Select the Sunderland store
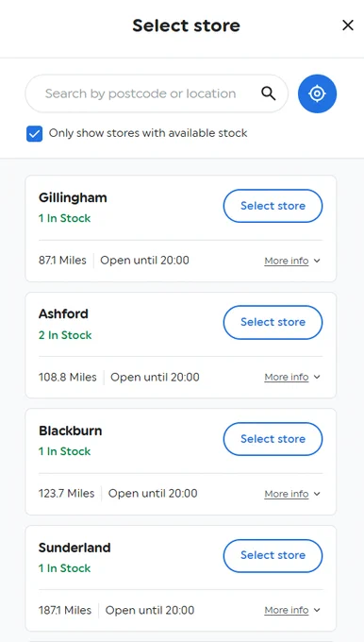This screenshot has width=364, height=642. click(x=273, y=555)
